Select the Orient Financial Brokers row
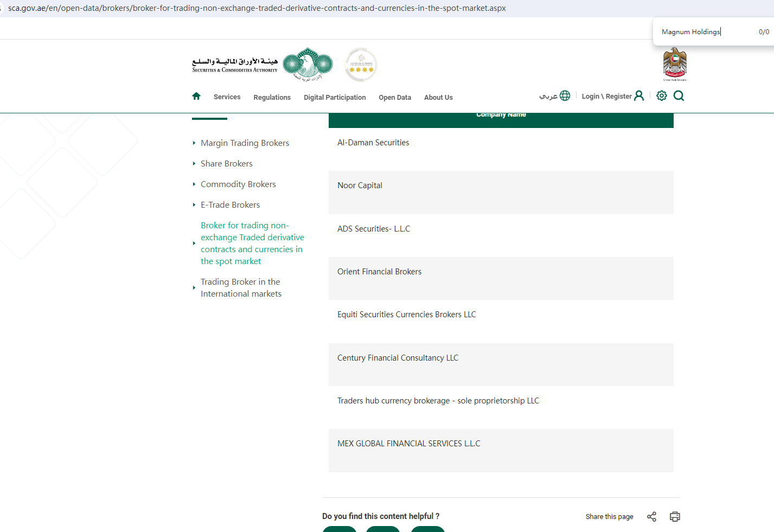Screen dimensions: 774x532 [x=501, y=278]
